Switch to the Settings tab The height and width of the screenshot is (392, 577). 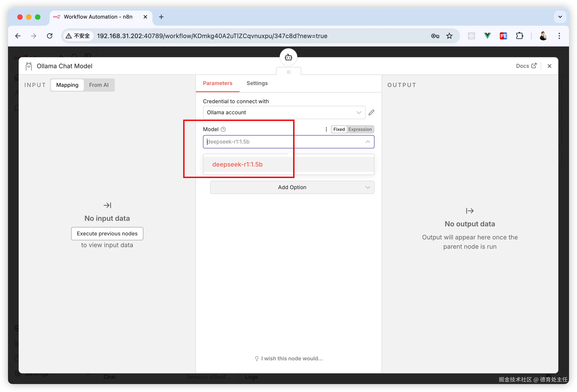click(257, 83)
